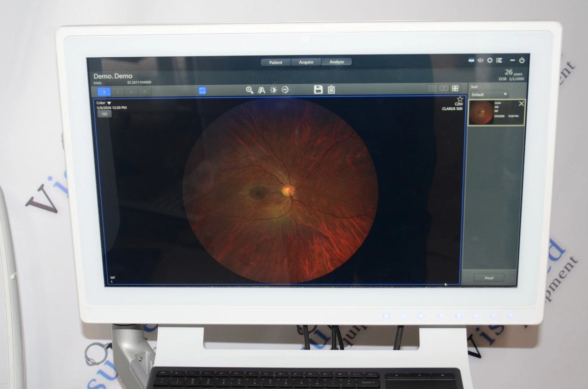Select the 1-image layout button
Screen dimensions: 588x389
pyautogui.click(x=104, y=92)
